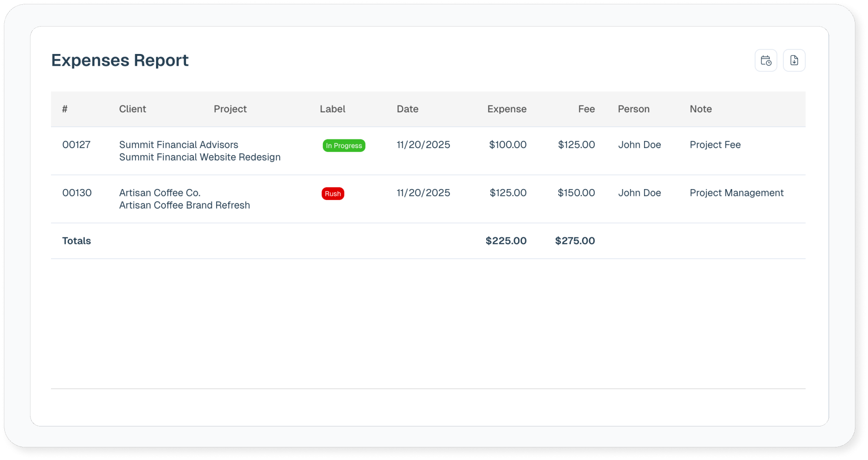The width and height of the screenshot is (868, 460).
Task: Sort by Expense column header
Action: coord(507,109)
